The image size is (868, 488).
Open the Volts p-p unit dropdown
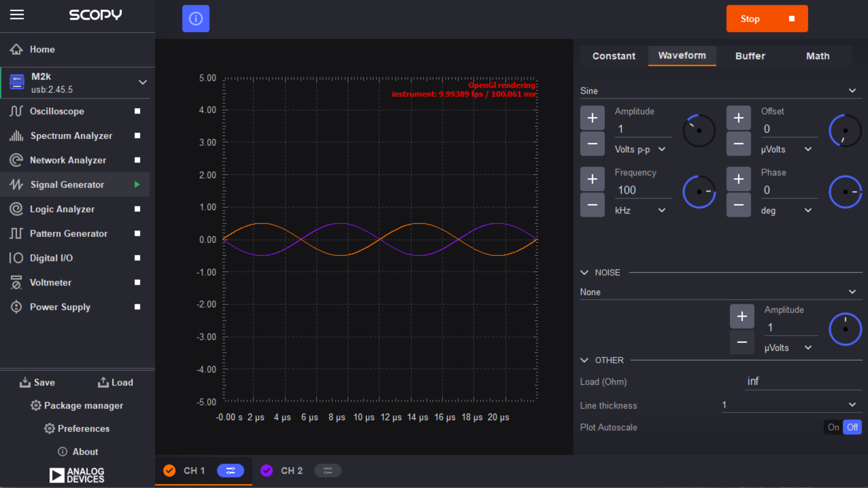[640, 149]
